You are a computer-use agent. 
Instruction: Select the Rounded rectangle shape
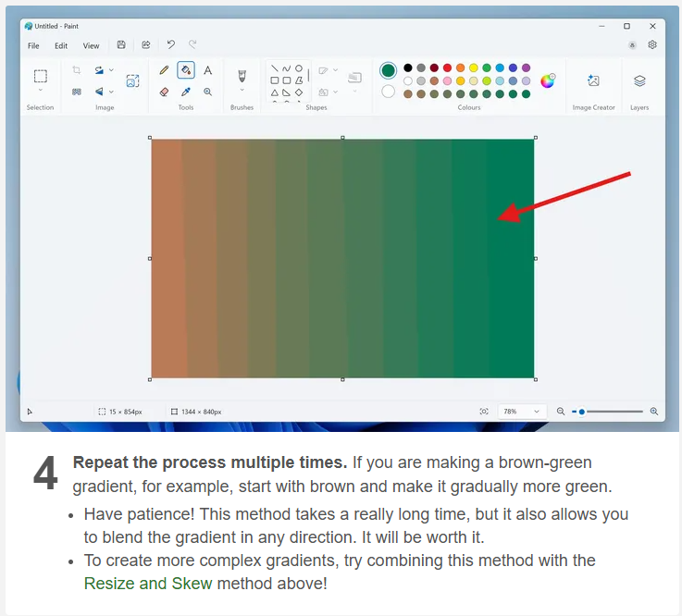[x=286, y=80]
